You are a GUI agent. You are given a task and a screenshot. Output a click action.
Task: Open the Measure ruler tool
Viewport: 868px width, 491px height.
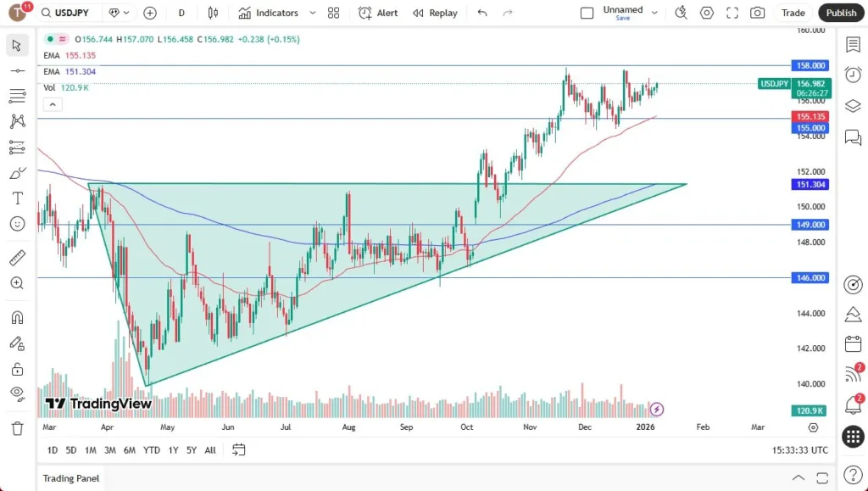tap(17, 257)
